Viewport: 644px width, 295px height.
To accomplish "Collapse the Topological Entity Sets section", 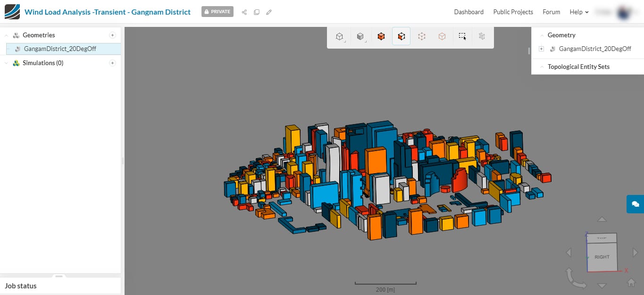I will coord(542,67).
